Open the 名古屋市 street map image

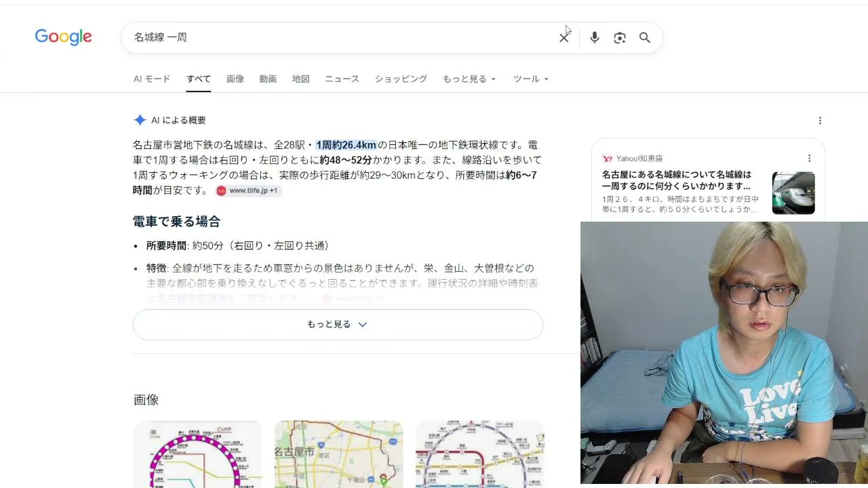point(338,454)
